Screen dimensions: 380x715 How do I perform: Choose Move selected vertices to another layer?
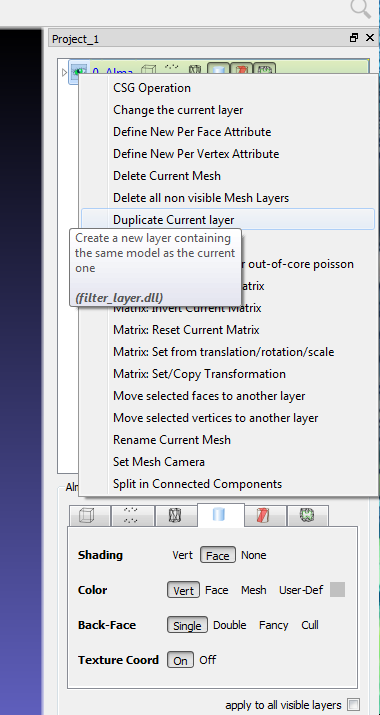tap(228, 418)
